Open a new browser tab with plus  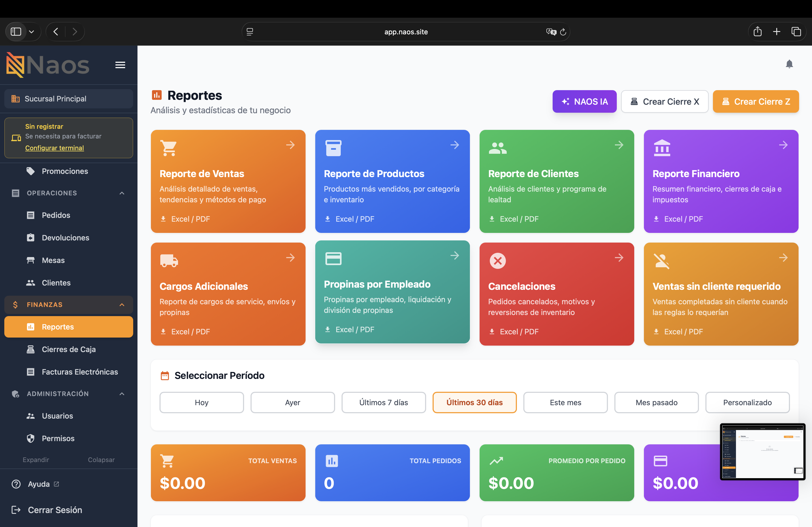[777, 31]
